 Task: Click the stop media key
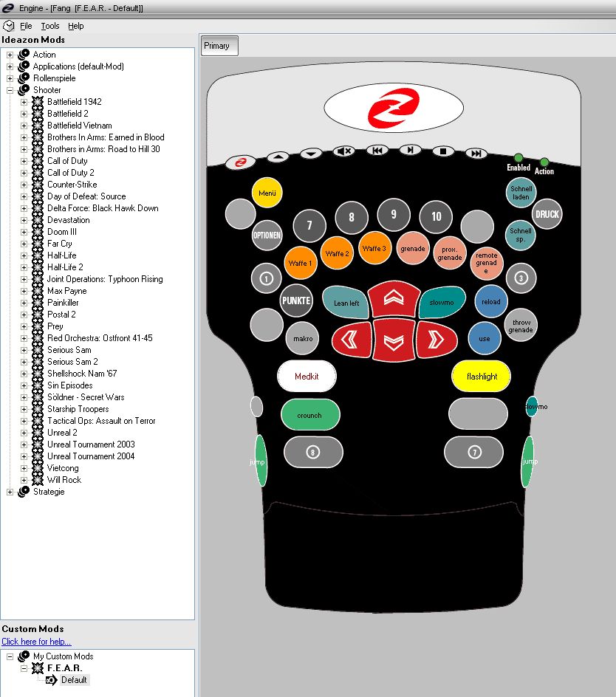443,151
